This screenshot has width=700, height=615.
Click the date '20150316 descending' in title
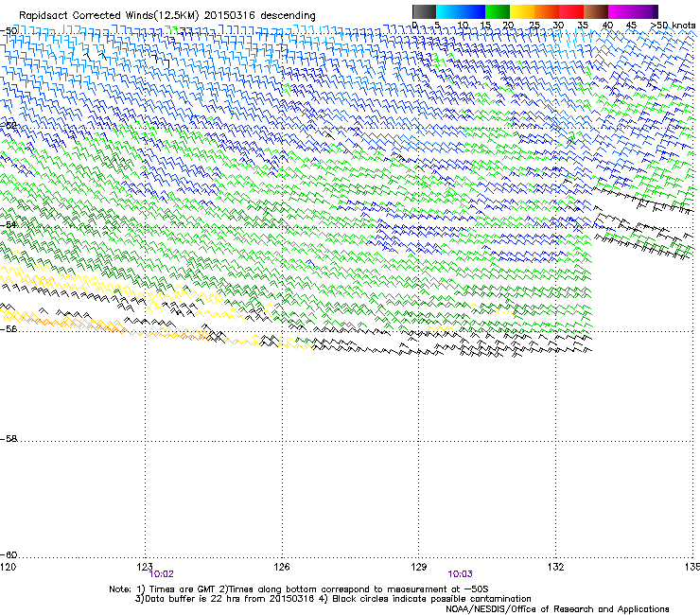tap(260, 16)
